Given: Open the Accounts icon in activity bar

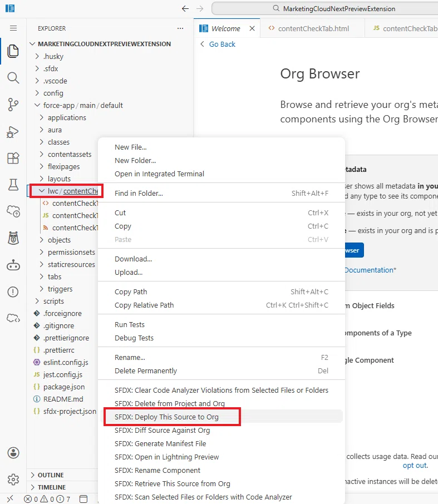Looking at the screenshot, I should point(13,453).
